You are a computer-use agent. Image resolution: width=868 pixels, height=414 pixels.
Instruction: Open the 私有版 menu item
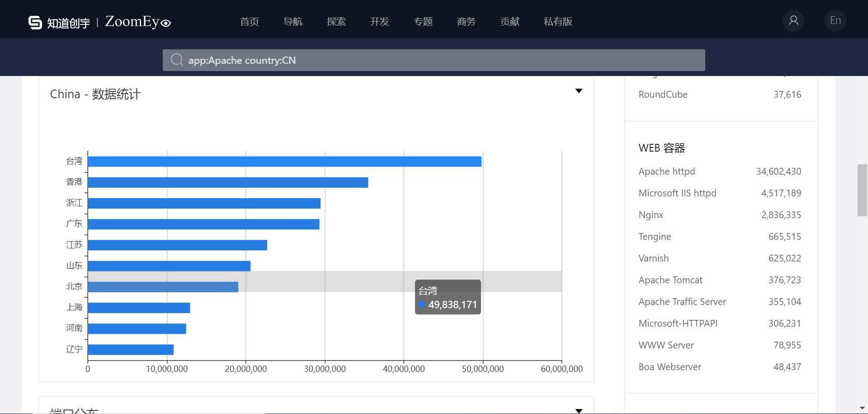point(558,22)
